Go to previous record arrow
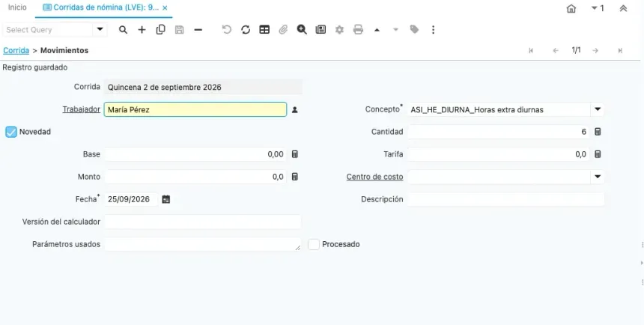This screenshot has width=644, height=325. (x=556, y=50)
